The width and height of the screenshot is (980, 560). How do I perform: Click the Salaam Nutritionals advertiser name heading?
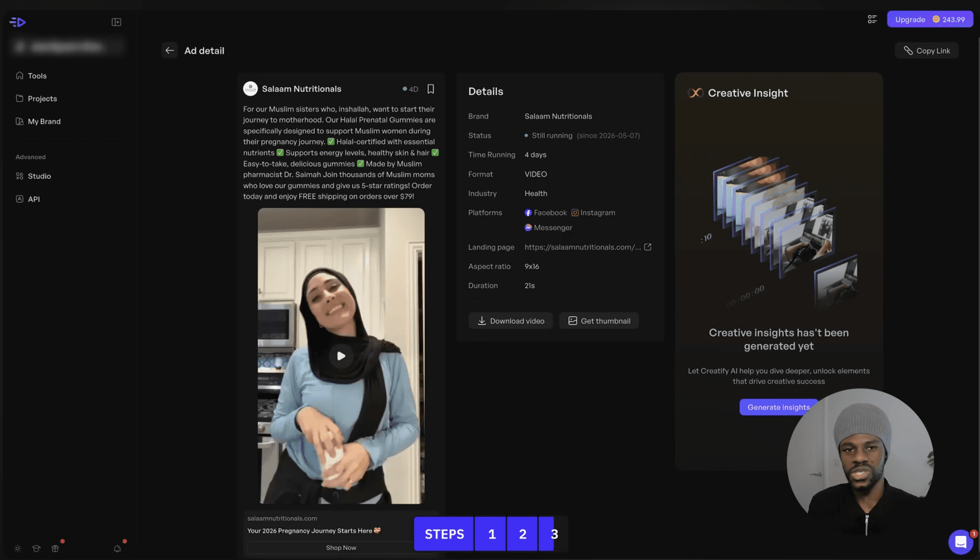point(301,89)
